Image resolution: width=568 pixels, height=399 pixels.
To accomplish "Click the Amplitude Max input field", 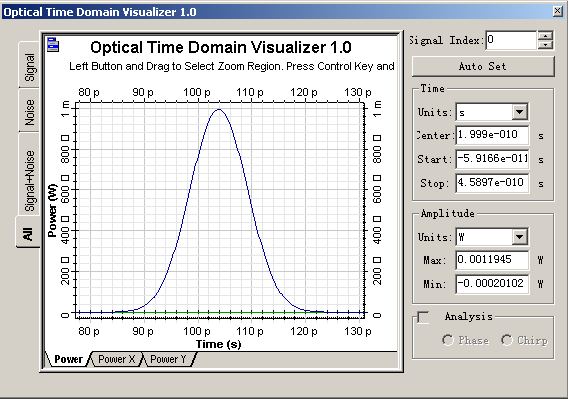I will pos(492,260).
